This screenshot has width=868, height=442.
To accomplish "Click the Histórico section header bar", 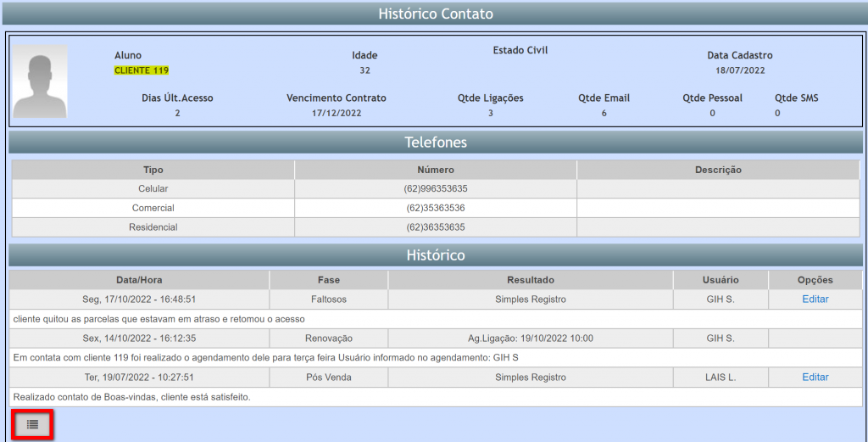I will [436, 255].
